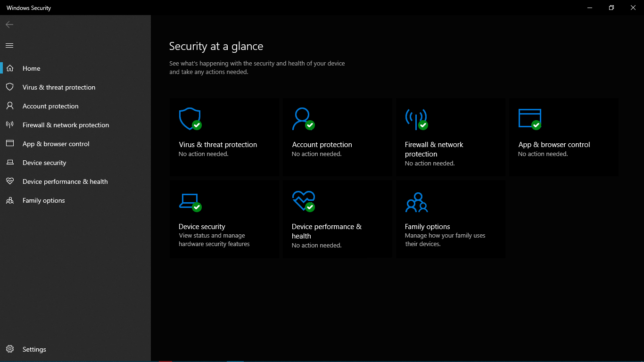644x362 pixels.
Task: Click the person icon in Account protection tile
Action: 302,118
